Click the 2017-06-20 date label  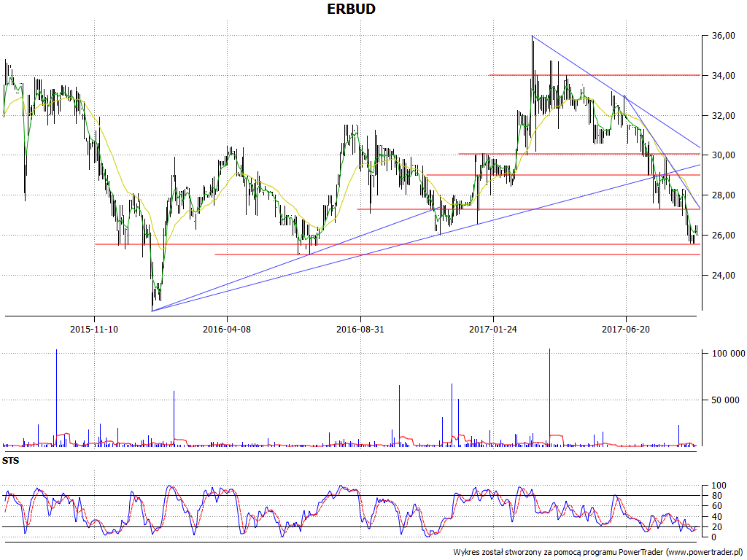(626, 329)
